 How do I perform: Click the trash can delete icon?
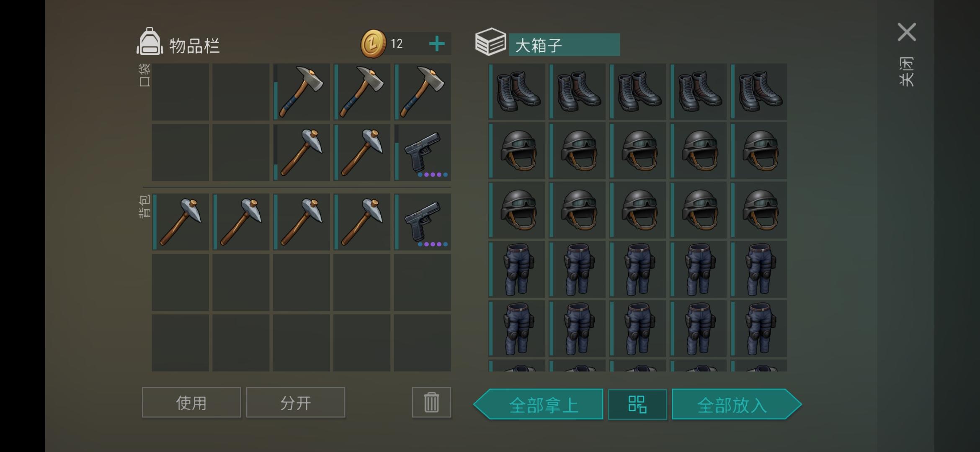tap(431, 402)
